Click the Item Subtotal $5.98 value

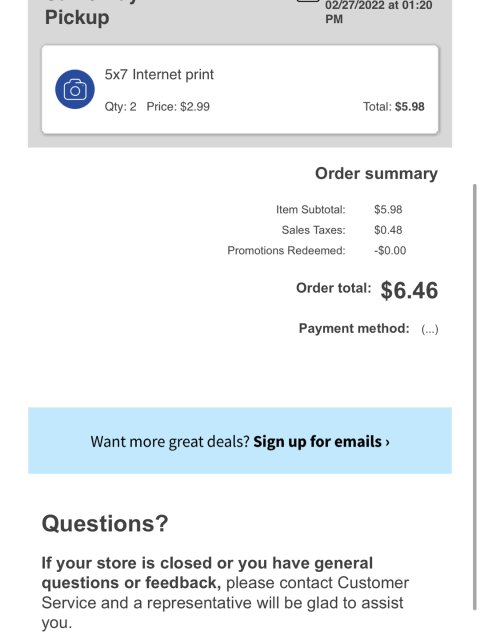tap(388, 209)
